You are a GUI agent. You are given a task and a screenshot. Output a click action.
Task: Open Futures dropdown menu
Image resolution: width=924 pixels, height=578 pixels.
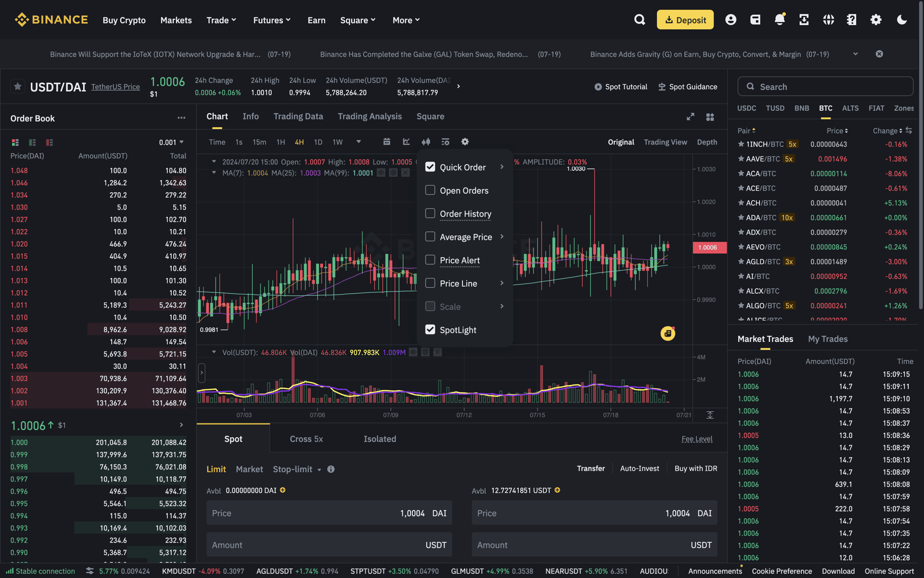[272, 20]
